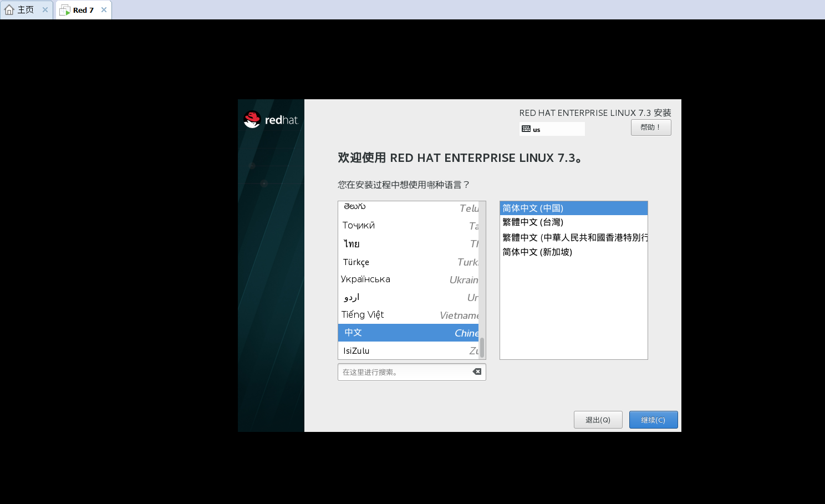
Task: Select ไทย (Thai) language row
Action: (x=409, y=243)
